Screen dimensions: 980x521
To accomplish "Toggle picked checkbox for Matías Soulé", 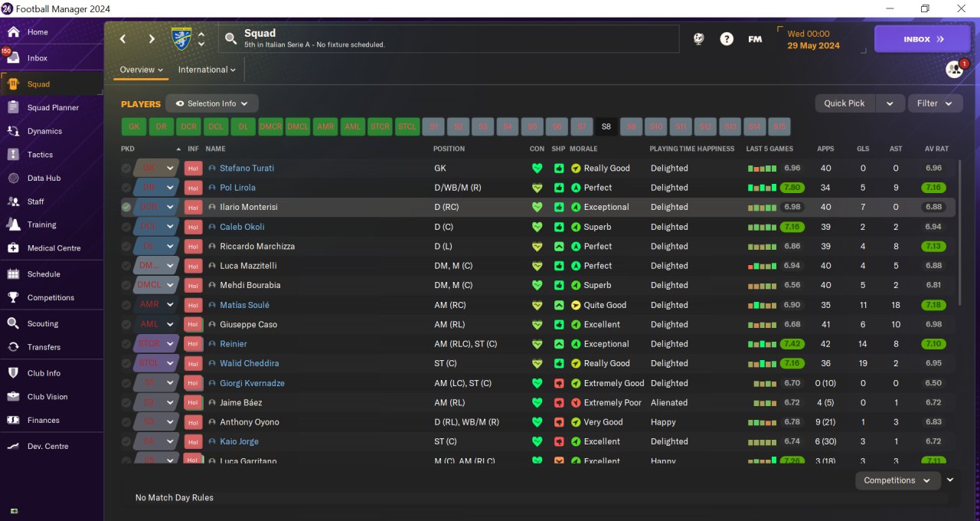I will pyautogui.click(x=126, y=305).
